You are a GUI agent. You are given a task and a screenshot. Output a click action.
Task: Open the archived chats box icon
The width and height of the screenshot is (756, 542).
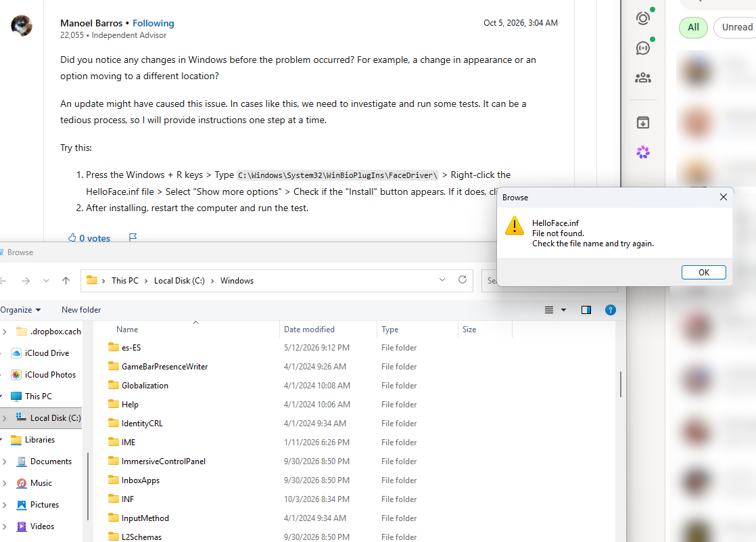pyautogui.click(x=643, y=122)
